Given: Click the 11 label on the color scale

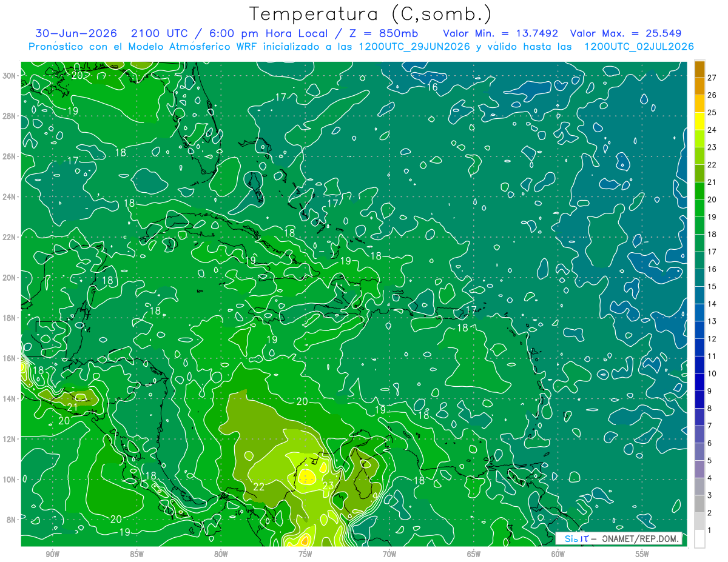Looking at the screenshot, I should (712, 356).
